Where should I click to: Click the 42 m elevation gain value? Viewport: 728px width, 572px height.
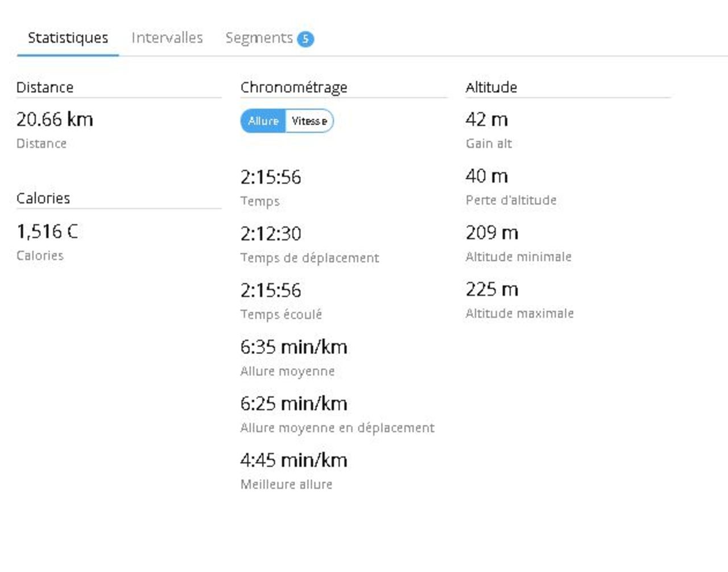[x=486, y=120]
